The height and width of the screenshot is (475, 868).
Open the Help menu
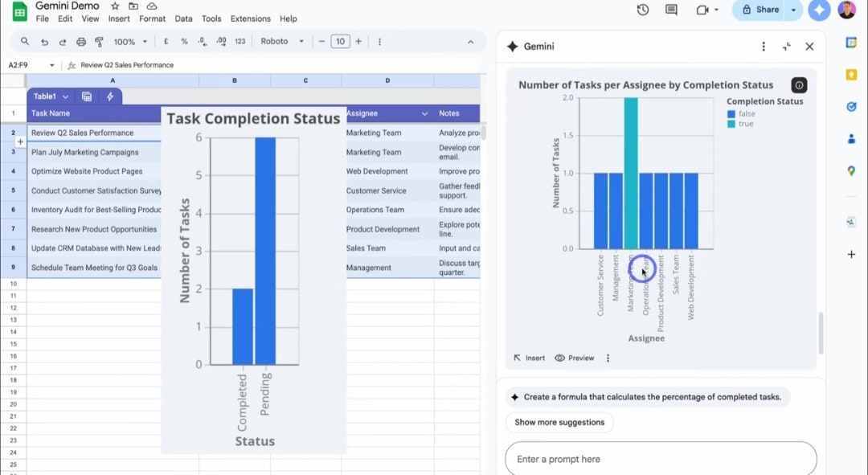tap(289, 18)
